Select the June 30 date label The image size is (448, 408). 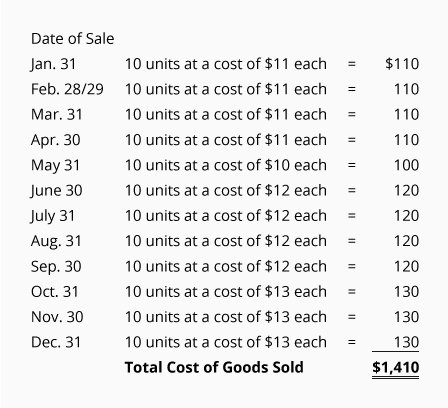pyautogui.click(x=56, y=191)
